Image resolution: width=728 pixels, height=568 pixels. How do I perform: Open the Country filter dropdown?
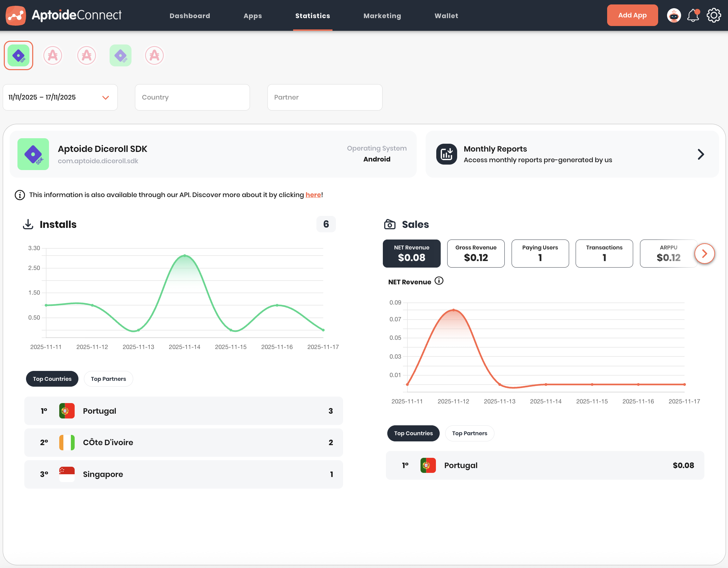[192, 98]
